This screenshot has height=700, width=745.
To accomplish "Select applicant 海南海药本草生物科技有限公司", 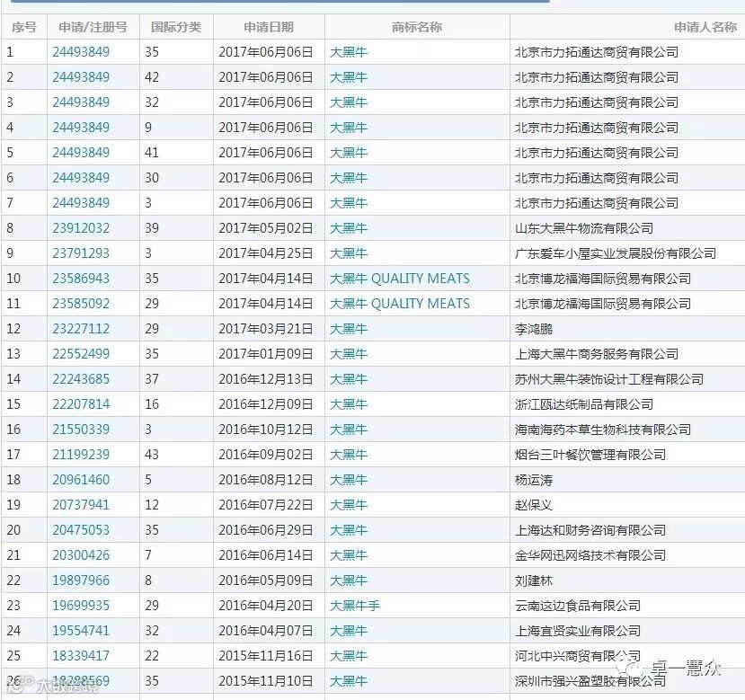I will click(603, 430).
